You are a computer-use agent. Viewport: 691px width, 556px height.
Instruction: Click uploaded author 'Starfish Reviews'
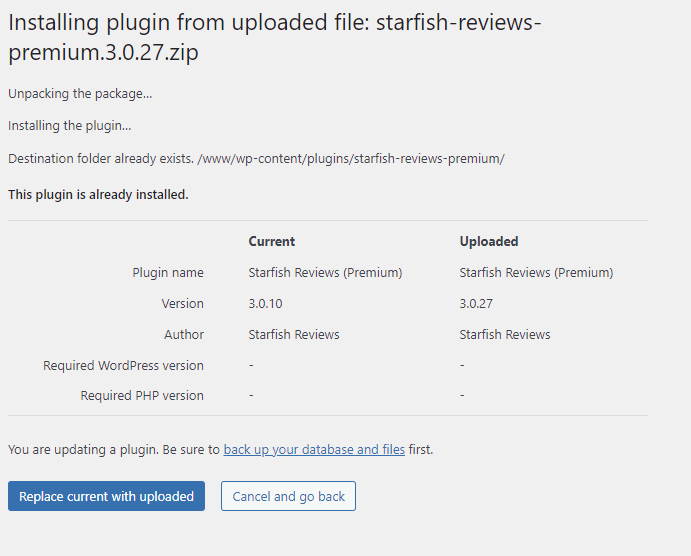pos(505,334)
